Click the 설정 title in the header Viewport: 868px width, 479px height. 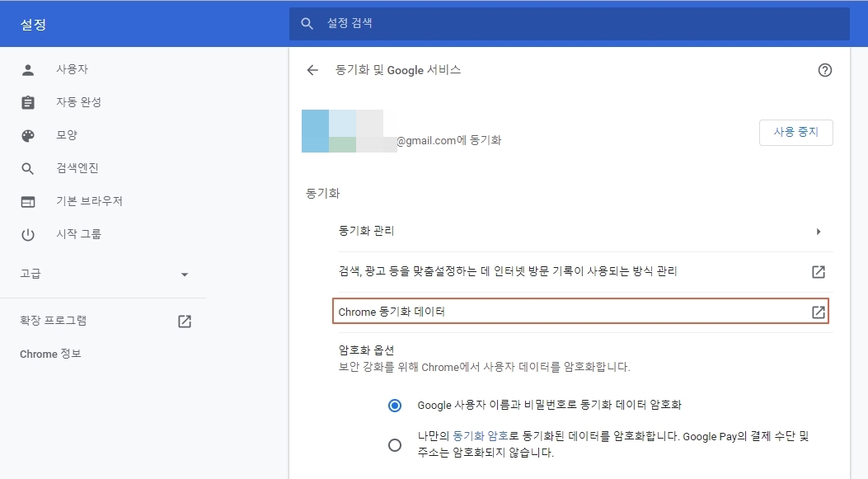click(33, 25)
